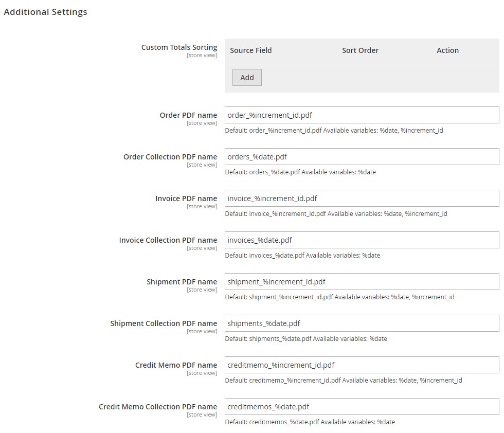
Task: Focus the Shipment Collection PDF name input
Action: click(x=362, y=323)
